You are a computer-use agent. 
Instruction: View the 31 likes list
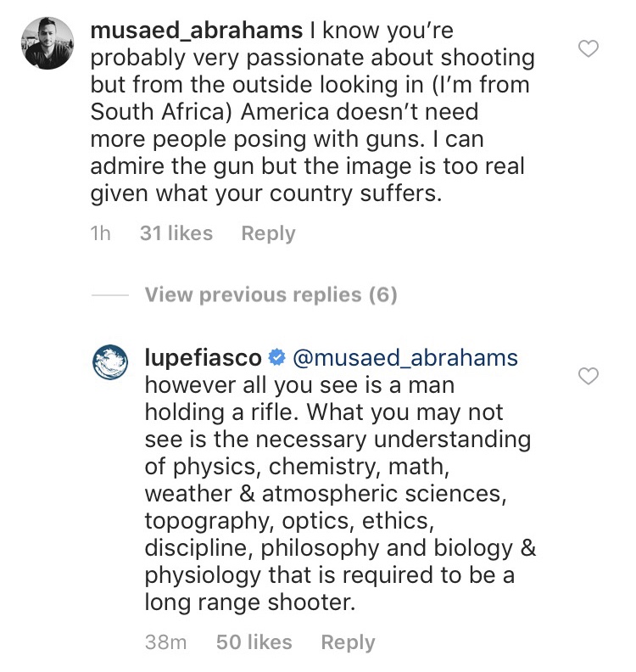tap(176, 233)
